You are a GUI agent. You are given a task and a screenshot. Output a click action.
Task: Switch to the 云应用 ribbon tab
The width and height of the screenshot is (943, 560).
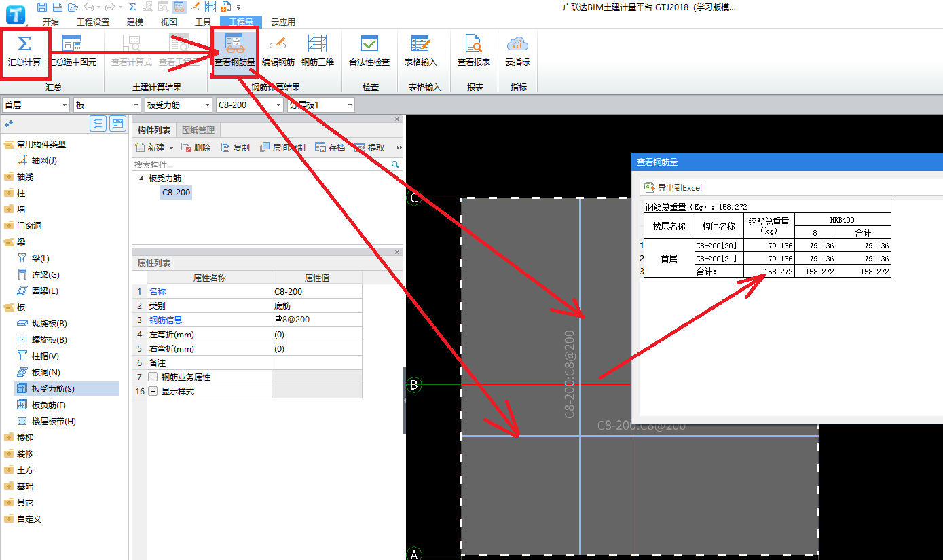[x=283, y=22]
